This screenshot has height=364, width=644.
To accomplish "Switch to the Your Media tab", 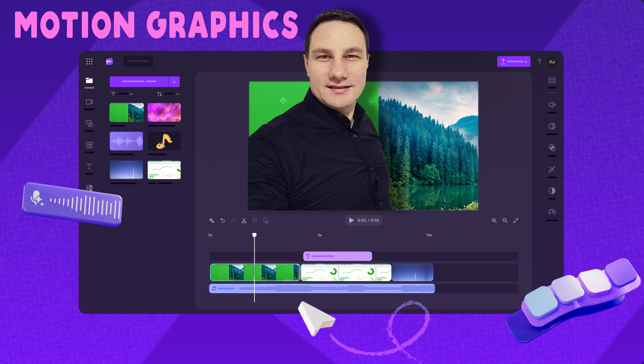I will point(89,80).
